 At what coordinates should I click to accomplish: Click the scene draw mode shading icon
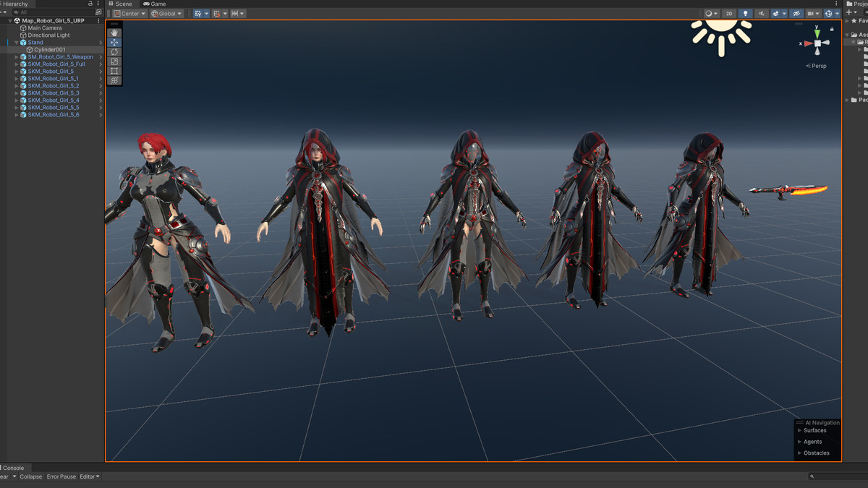tap(712, 14)
